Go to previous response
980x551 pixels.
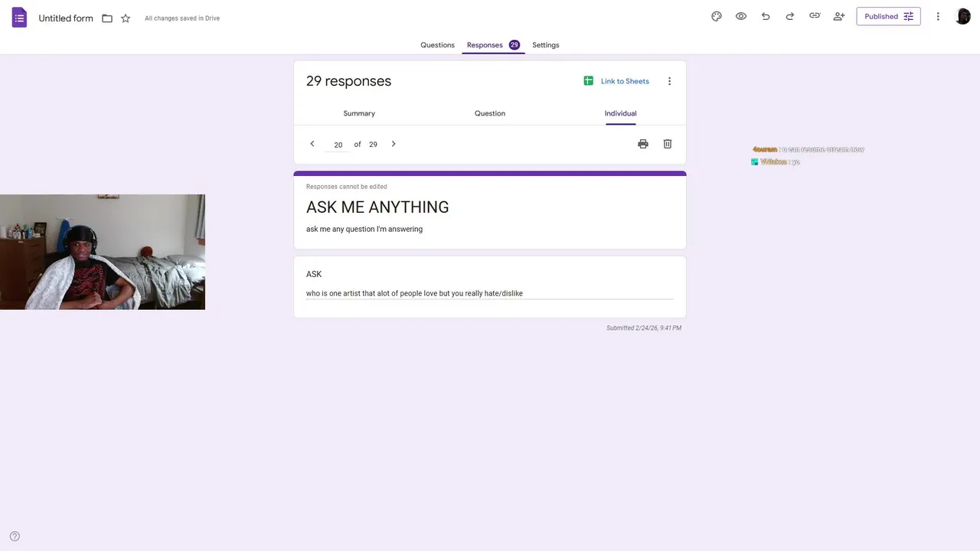(x=312, y=144)
